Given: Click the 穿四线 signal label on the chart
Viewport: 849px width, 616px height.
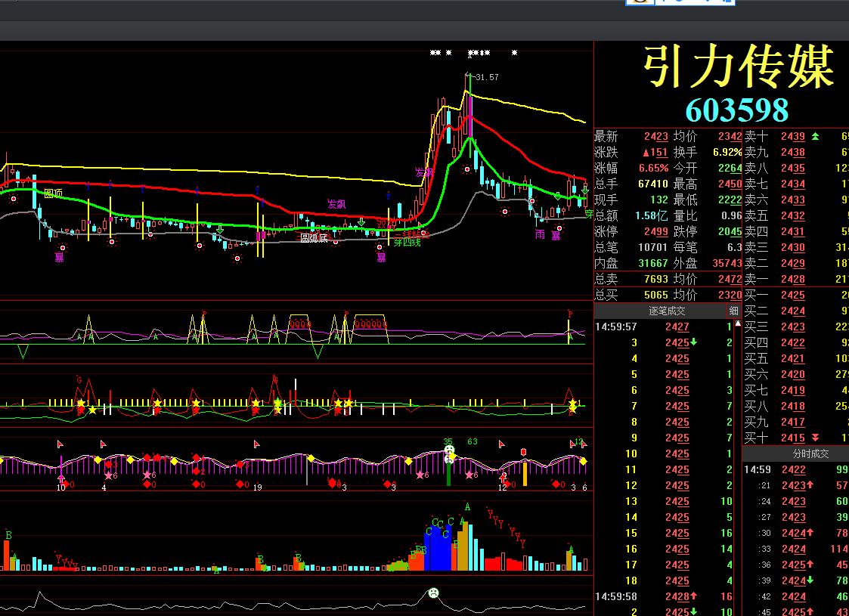Looking at the screenshot, I should point(407,243).
